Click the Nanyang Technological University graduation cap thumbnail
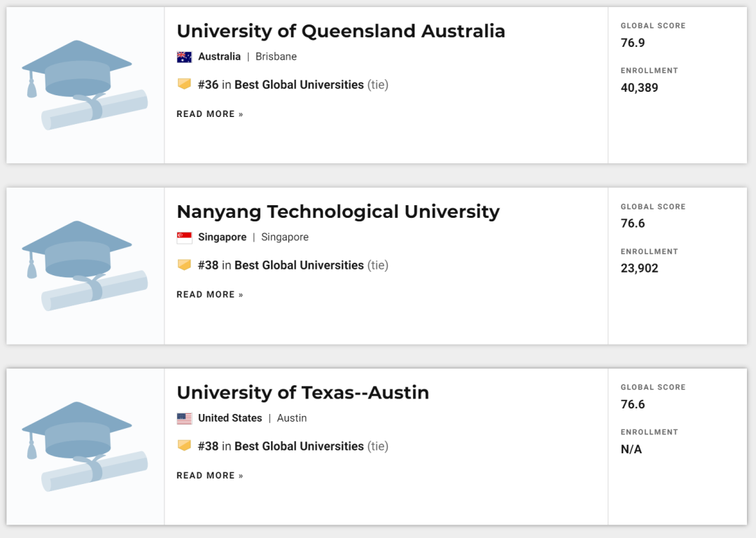Image resolution: width=756 pixels, height=538 pixels. coord(85,265)
